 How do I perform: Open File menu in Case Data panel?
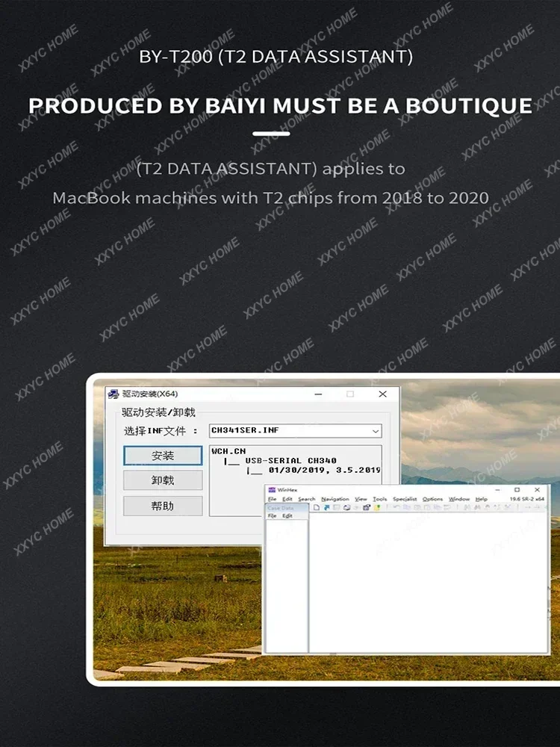pyautogui.click(x=272, y=515)
